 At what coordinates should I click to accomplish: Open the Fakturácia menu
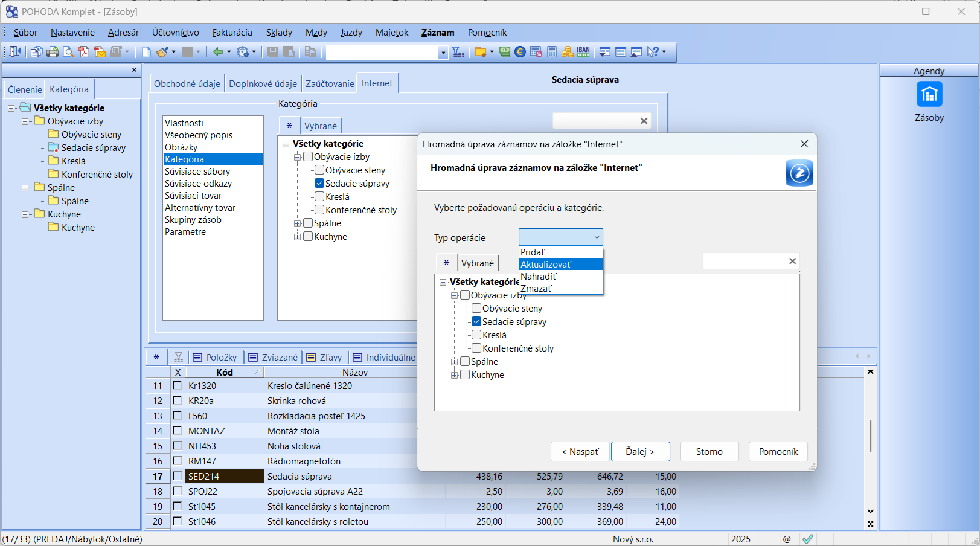(232, 33)
